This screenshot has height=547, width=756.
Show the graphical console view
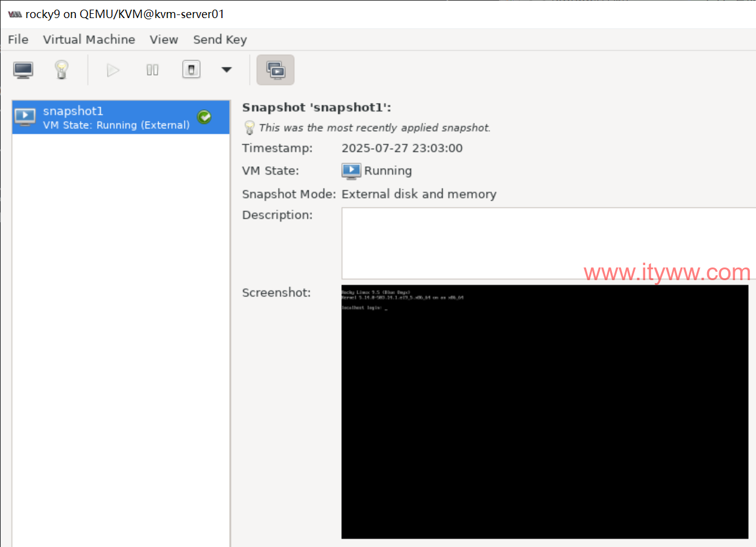coord(24,70)
